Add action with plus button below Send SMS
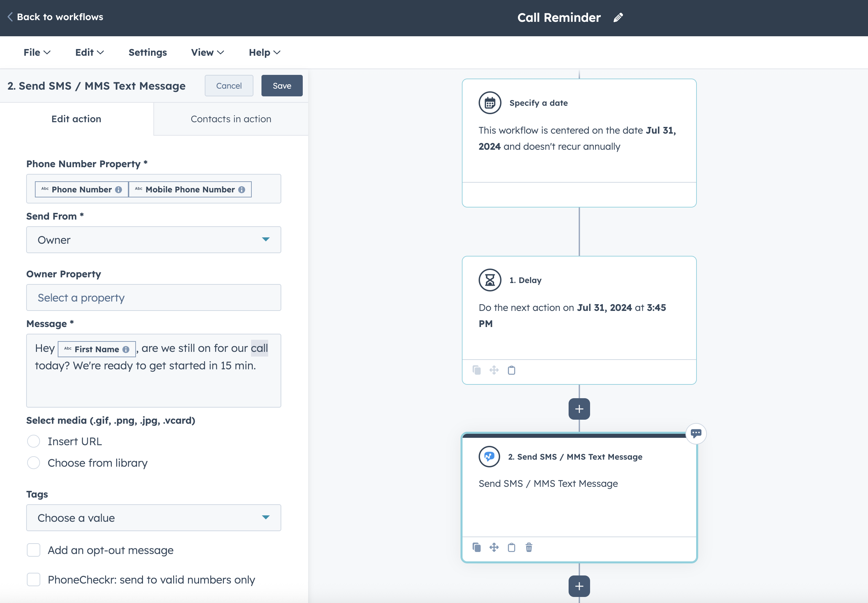 point(579,586)
